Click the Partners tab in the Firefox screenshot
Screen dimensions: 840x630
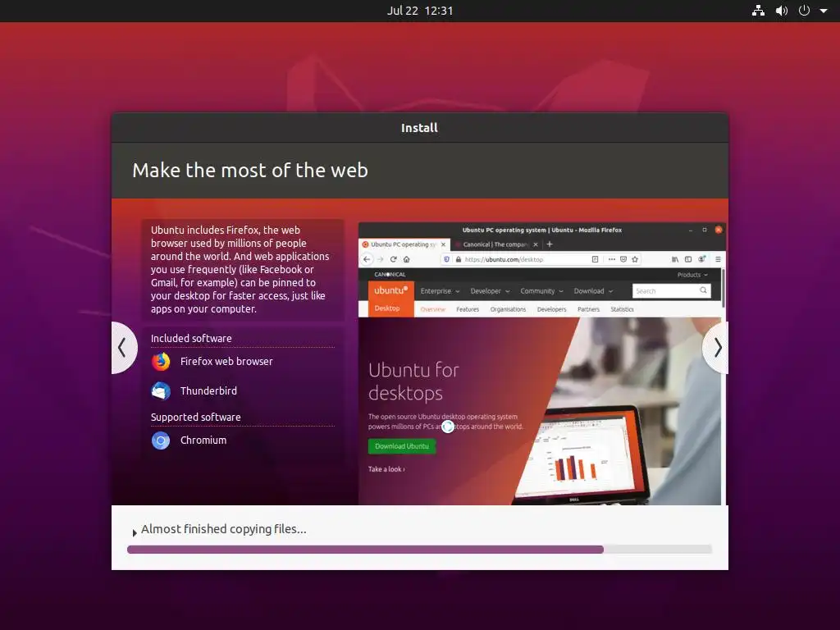point(588,309)
